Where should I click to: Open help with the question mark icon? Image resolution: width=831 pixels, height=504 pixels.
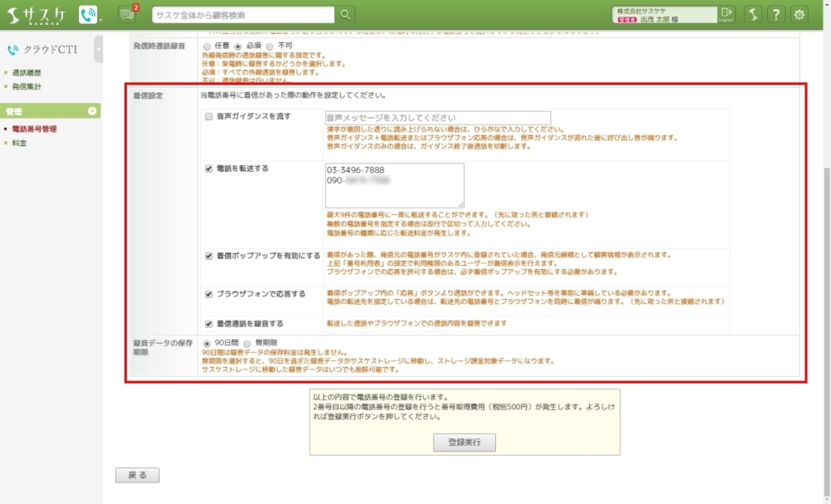click(x=775, y=14)
